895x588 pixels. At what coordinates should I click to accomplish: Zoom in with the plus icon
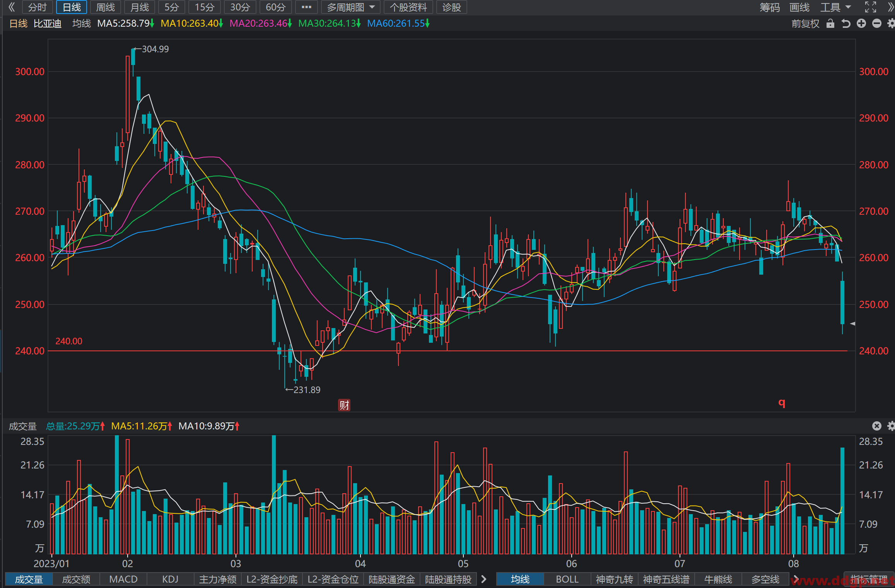861,24
